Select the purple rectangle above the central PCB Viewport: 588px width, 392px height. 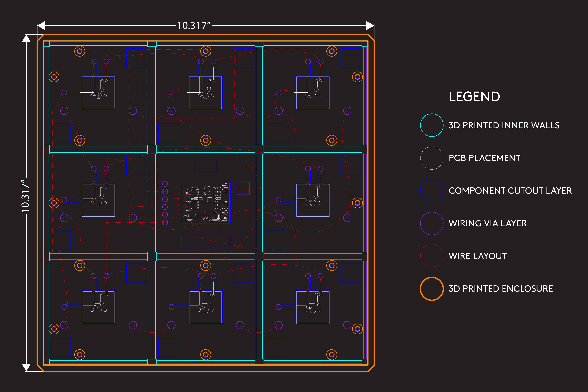(205, 165)
